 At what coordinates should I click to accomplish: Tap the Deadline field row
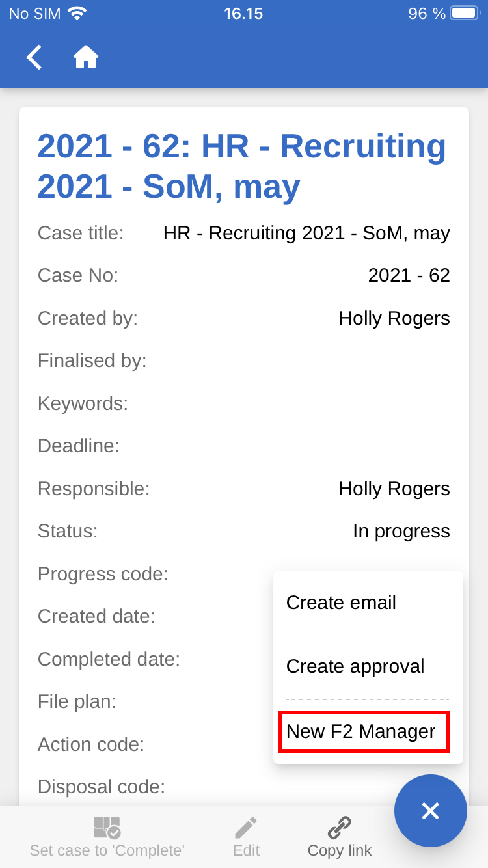[x=79, y=446]
